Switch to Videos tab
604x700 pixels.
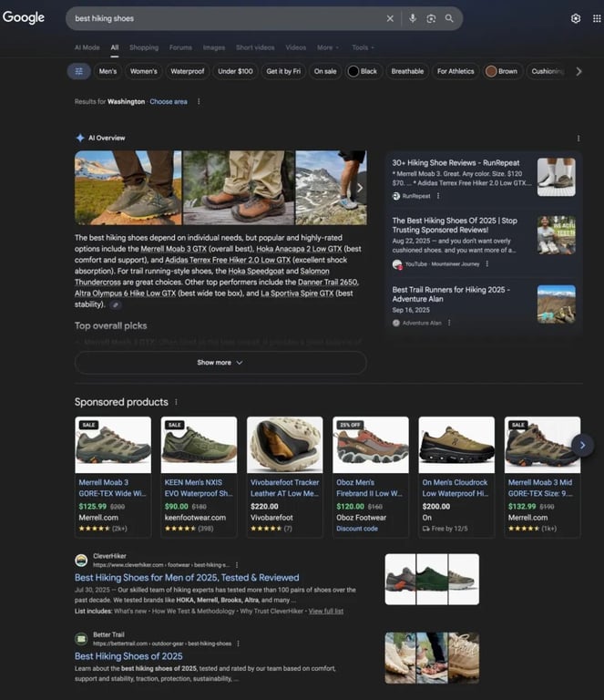(x=296, y=47)
